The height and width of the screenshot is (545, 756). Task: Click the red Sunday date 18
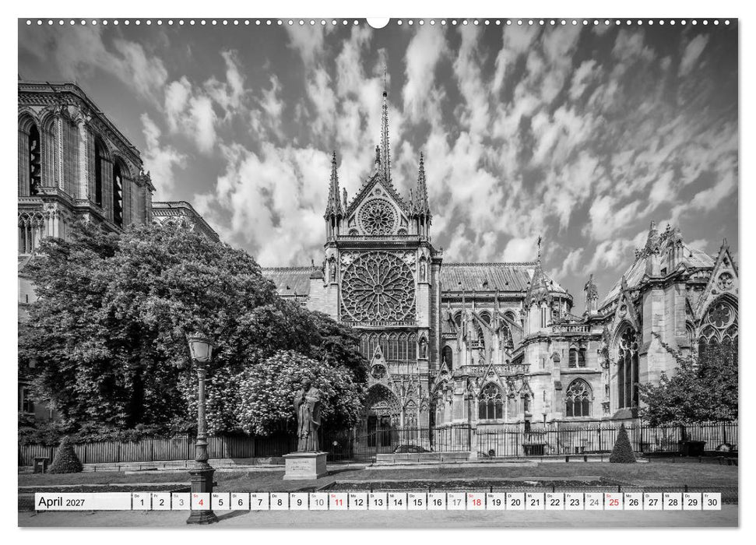(x=476, y=501)
